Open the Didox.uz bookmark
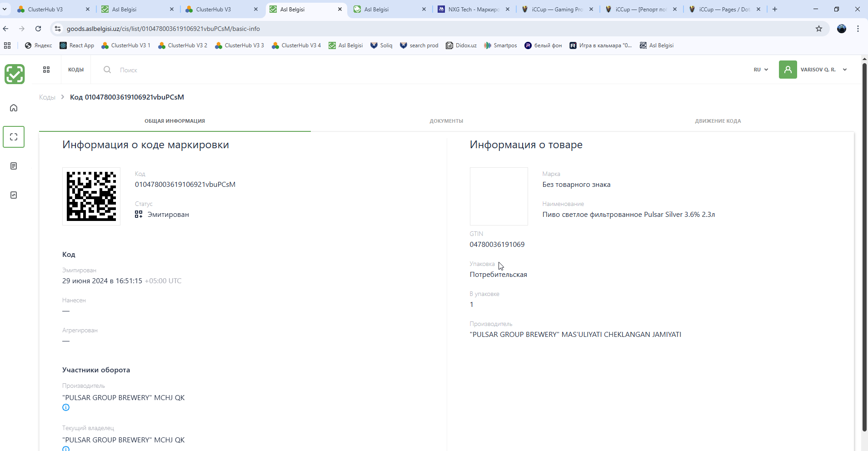 click(461, 45)
